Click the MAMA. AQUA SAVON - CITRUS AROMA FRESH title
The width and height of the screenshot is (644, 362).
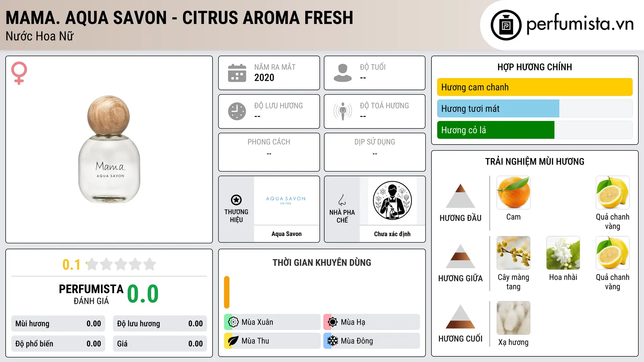pyautogui.click(x=180, y=18)
